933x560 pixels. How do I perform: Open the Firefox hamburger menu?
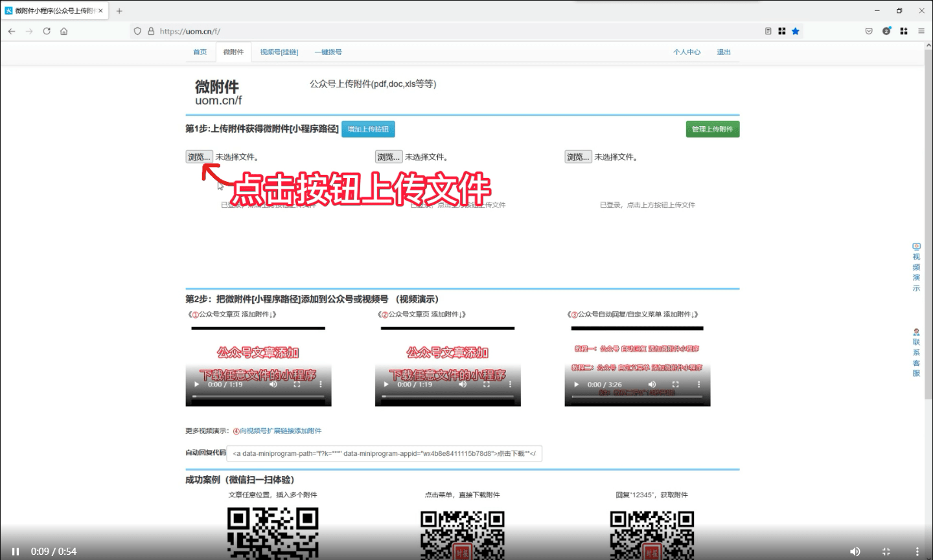(921, 30)
